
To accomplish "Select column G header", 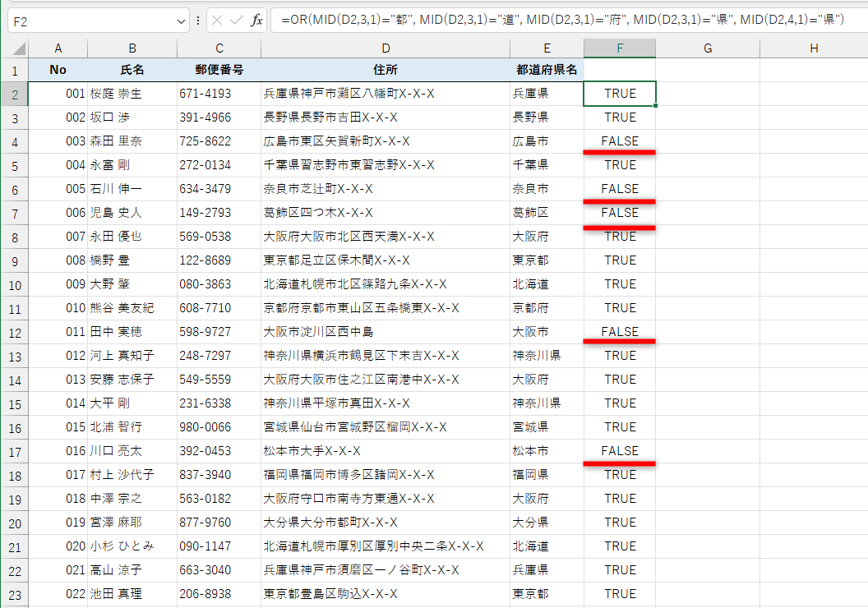I will point(708,48).
